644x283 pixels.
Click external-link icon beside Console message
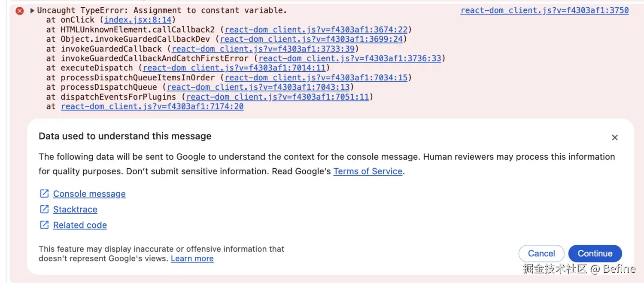coord(44,194)
